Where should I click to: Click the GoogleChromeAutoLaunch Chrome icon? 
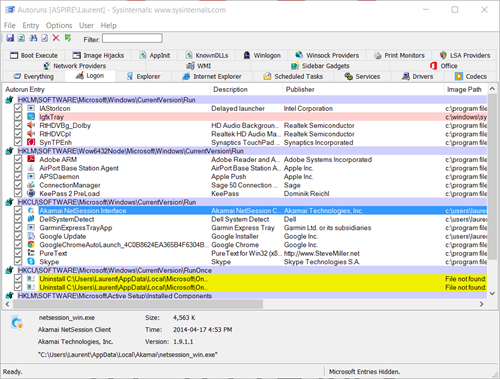click(x=31, y=245)
